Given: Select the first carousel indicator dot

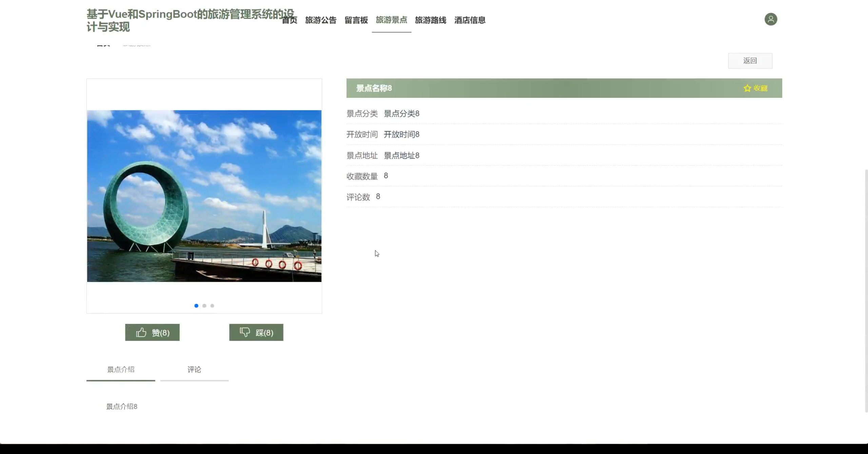Looking at the screenshot, I should coord(196,305).
